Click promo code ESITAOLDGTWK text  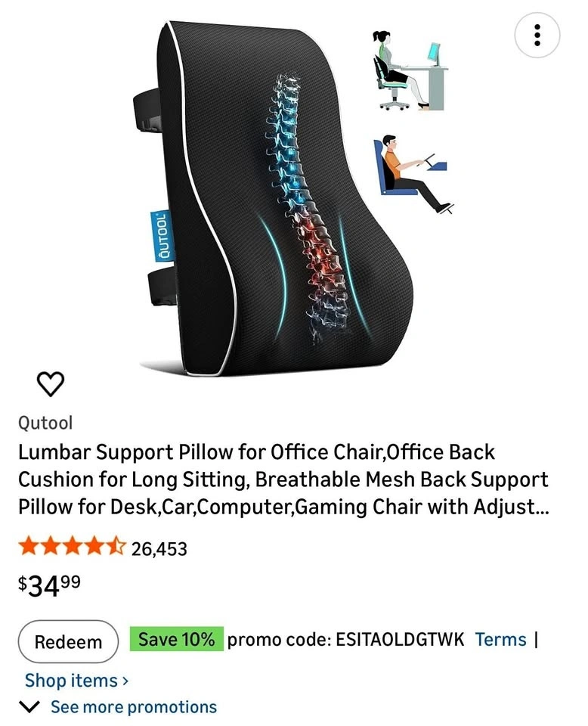click(x=345, y=640)
